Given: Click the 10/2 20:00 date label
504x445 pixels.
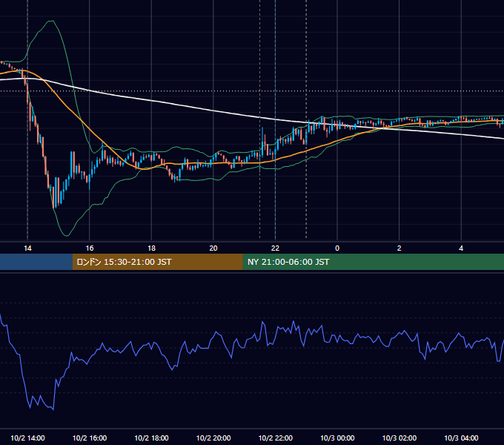Looking at the screenshot, I should (213, 438).
